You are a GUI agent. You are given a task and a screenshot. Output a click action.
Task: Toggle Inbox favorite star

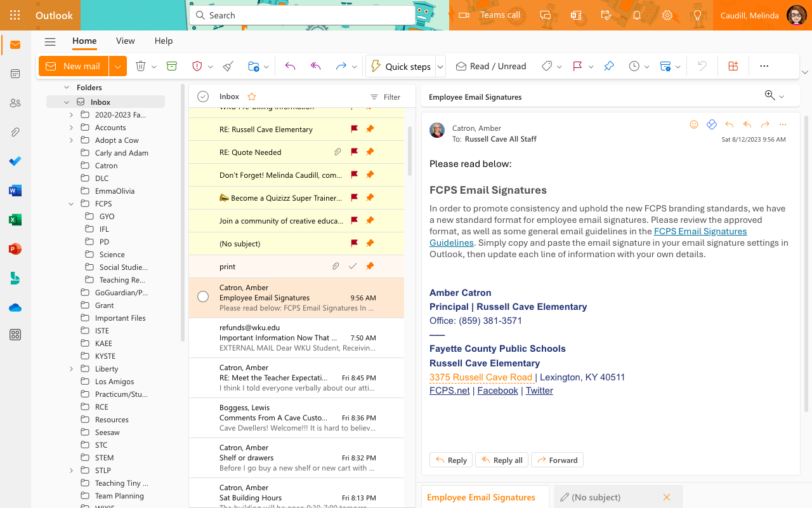click(x=252, y=97)
